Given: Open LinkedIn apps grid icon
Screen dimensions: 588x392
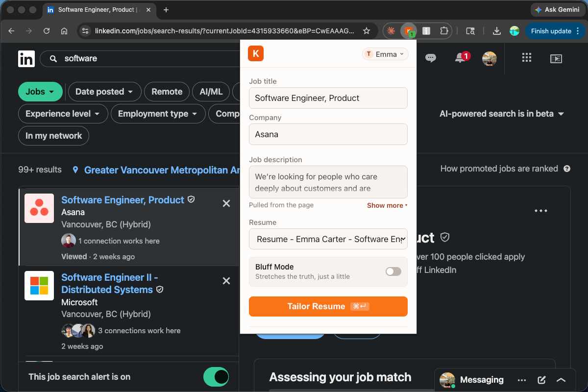Looking at the screenshot, I should click(x=527, y=58).
